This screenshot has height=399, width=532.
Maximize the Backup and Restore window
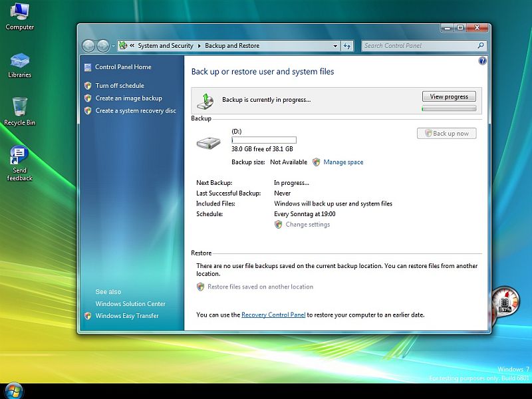click(460, 28)
